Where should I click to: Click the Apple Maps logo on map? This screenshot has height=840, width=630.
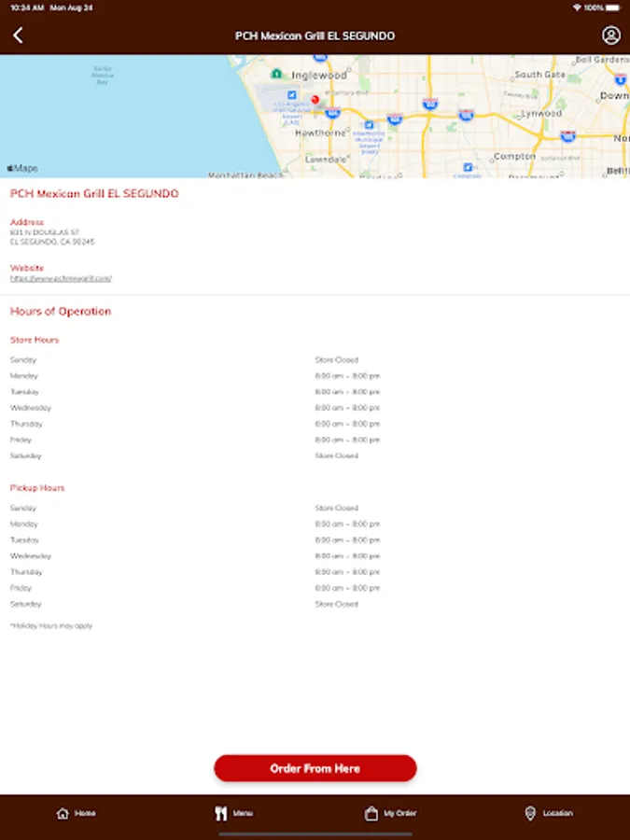pyautogui.click(x=22, y=168)
